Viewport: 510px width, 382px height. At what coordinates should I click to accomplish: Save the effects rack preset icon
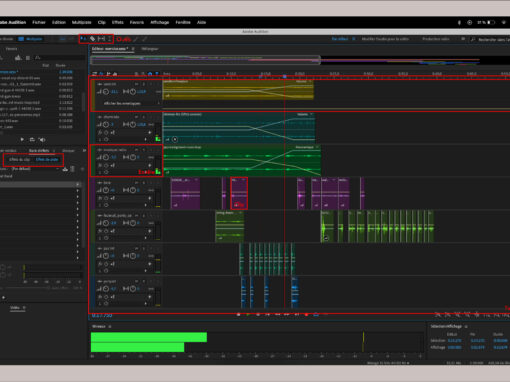click(x=65, y=169)
